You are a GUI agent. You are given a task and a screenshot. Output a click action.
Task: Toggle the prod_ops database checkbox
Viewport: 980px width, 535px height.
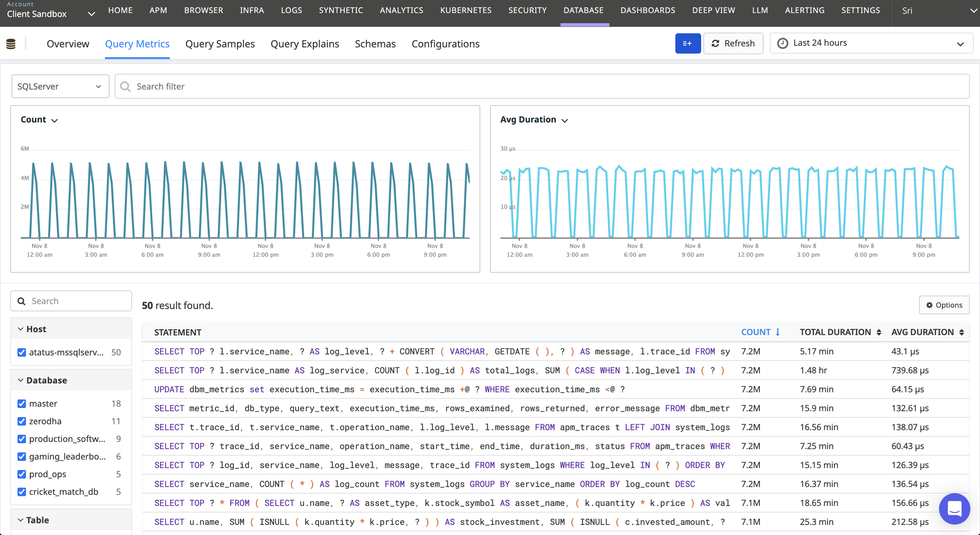pyautogui.click(x=22, y=474)
